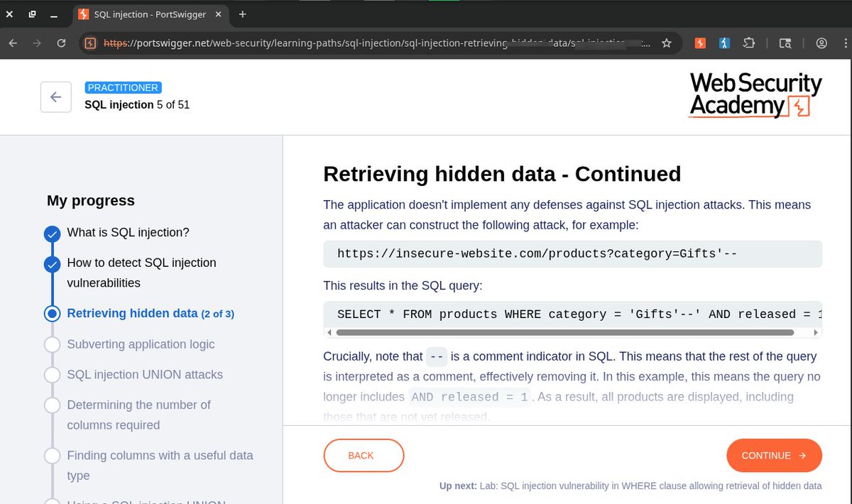This screenshot has width=852, height=504.
Task: Click the circle beside Finding columns with a useful data type
Action: 52,456
